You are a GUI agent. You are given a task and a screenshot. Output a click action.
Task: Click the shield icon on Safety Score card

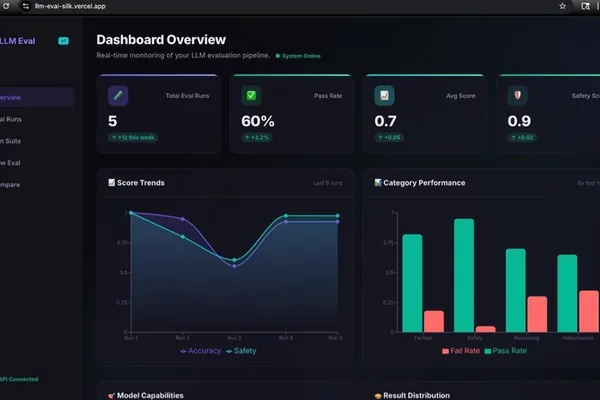517,96
